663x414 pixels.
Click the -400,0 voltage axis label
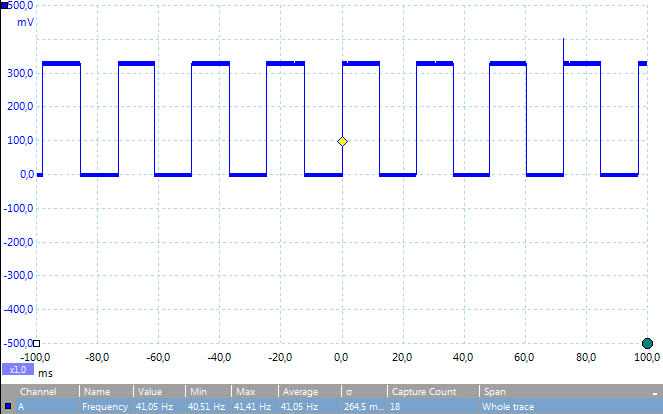pos(18,310)
